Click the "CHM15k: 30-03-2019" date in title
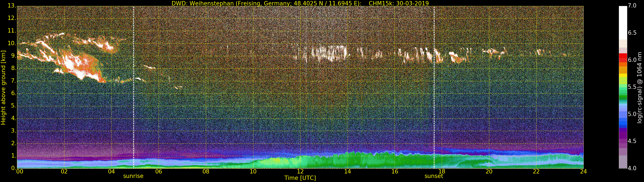This screenshot has height=182, width=644. [x=398, y=3]
